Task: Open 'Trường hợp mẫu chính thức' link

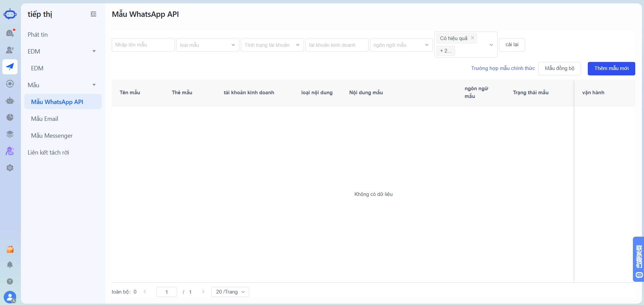Action: (503, 68)
